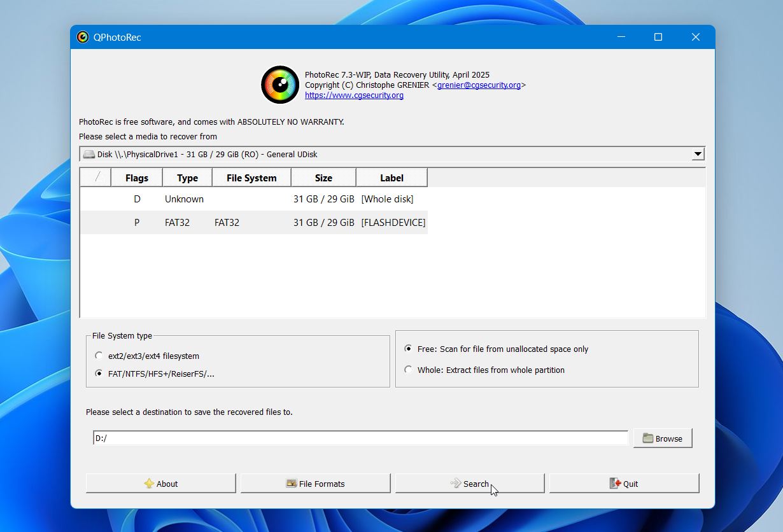
Task: Choose Free: scan unallocated space only
Action: (x=408, y=349)
